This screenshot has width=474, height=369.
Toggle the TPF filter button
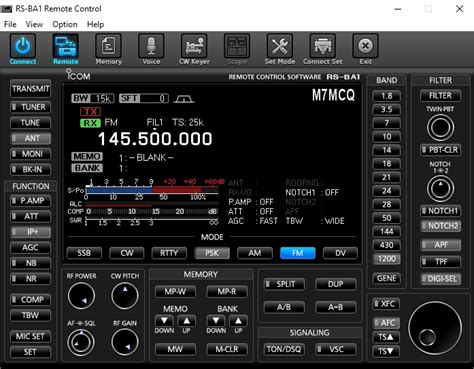tap(440, 262)
